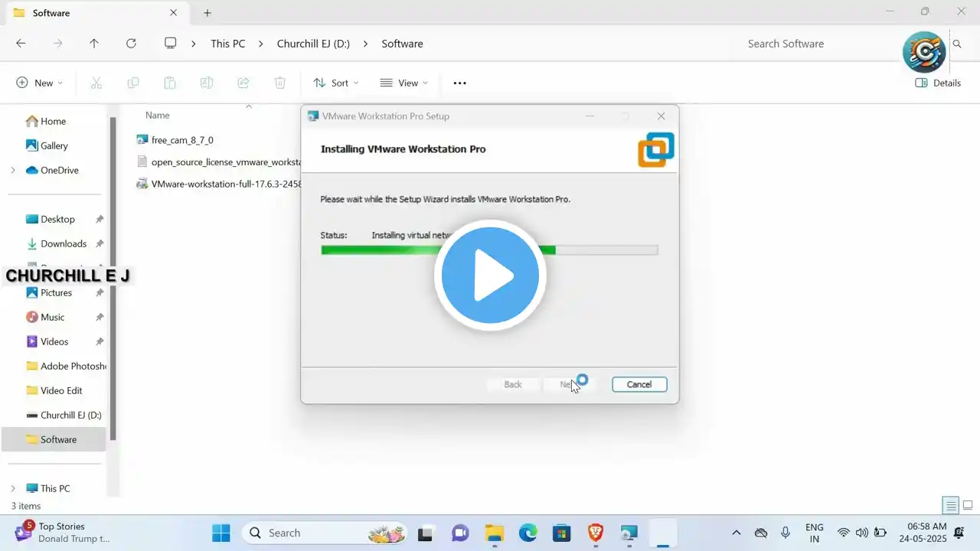This screenshot has width=980, height=551.
Task: Click the PC monitor icon in address bar
Action: pos(171,44)
